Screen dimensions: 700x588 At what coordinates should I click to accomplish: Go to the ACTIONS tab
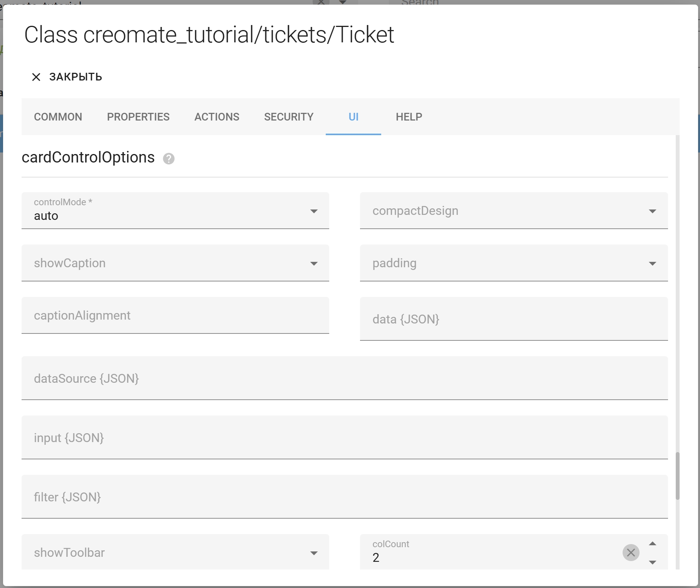click(x=217, y=117)
